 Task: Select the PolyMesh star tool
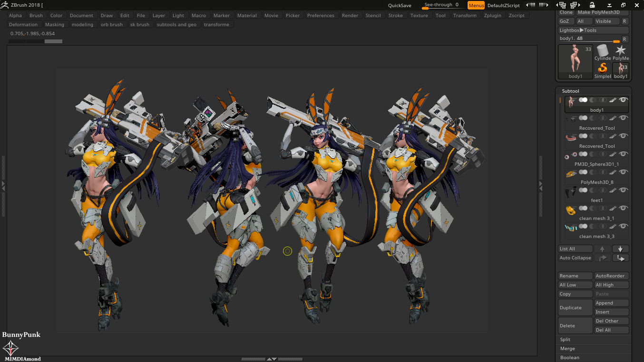[621, 53]
